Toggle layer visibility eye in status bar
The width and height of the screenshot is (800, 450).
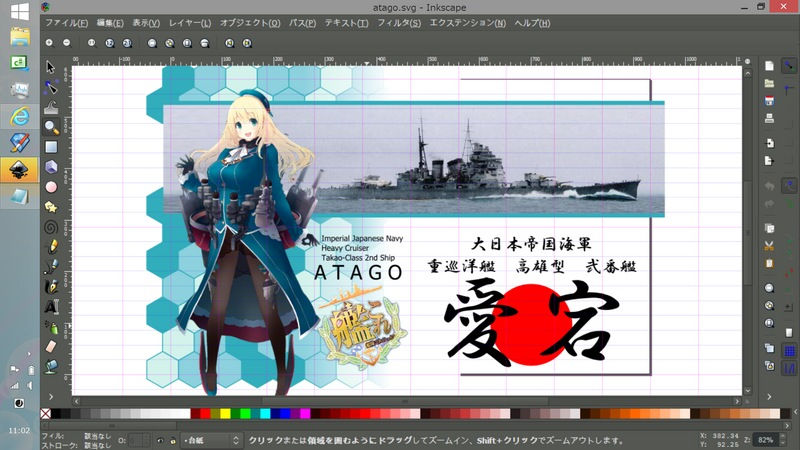point(160,440)
